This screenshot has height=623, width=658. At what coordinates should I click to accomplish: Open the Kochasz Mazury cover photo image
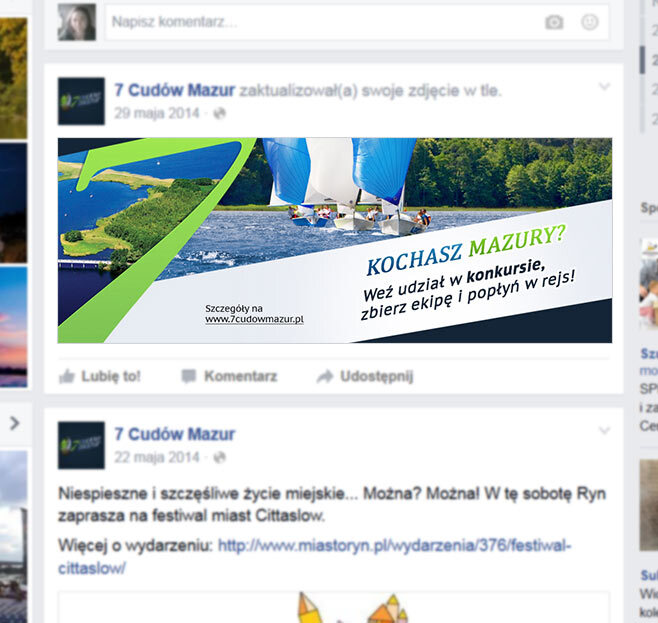[335, 240]
